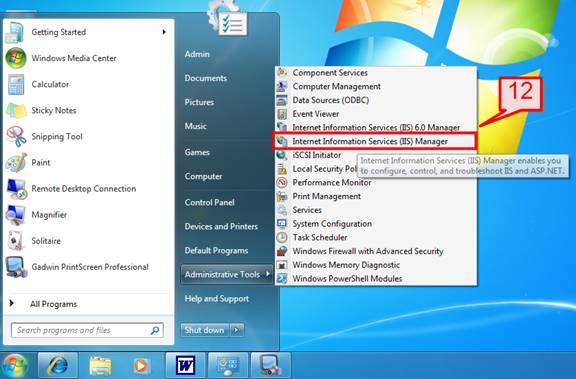Open the Paint program icon
Image resolution: width=576 pixels, height=379 pixels.
point(16,163)
